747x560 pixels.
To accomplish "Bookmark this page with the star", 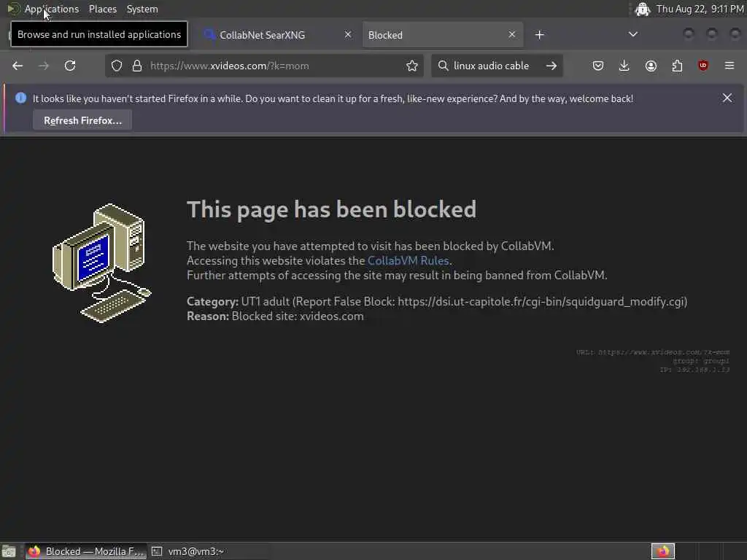I will pos(412,66).
